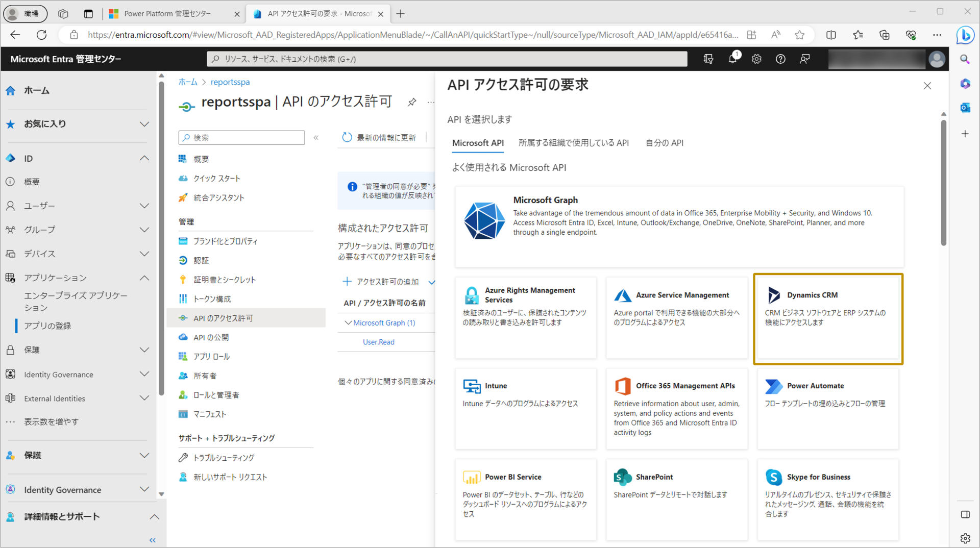Collapse the Applications section chevron
This screenshot has height=548, width=980.
(144, 278)
